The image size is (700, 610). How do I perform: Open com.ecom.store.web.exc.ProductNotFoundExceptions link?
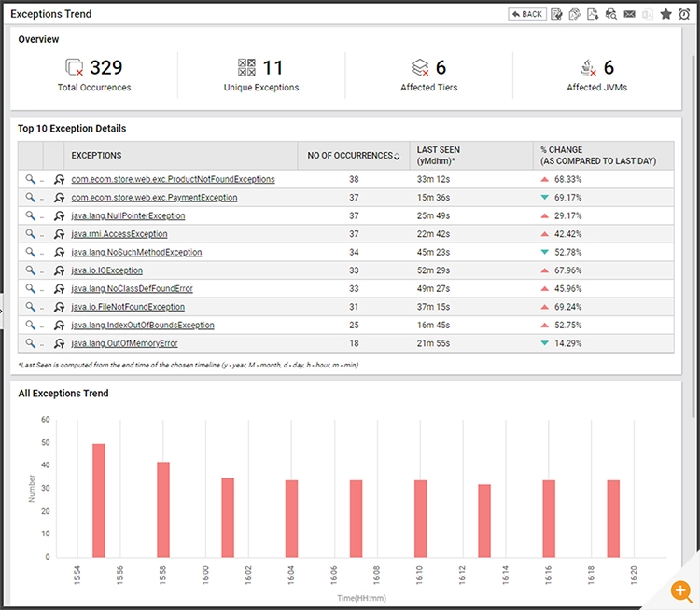tap(174, 179)
